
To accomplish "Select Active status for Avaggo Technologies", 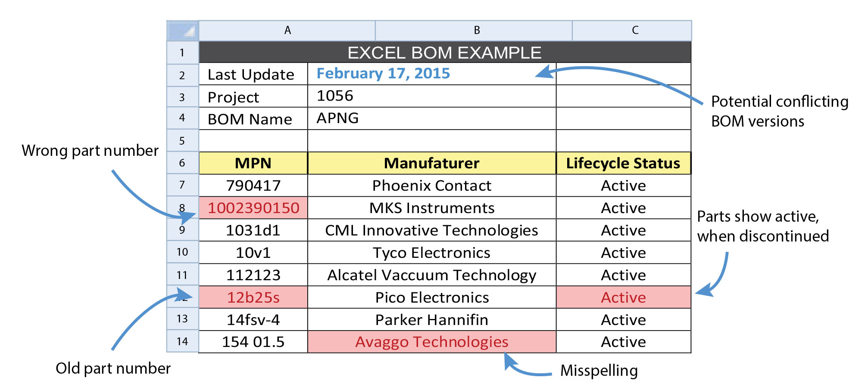I will pyautogui.click(x=624, y=342).
